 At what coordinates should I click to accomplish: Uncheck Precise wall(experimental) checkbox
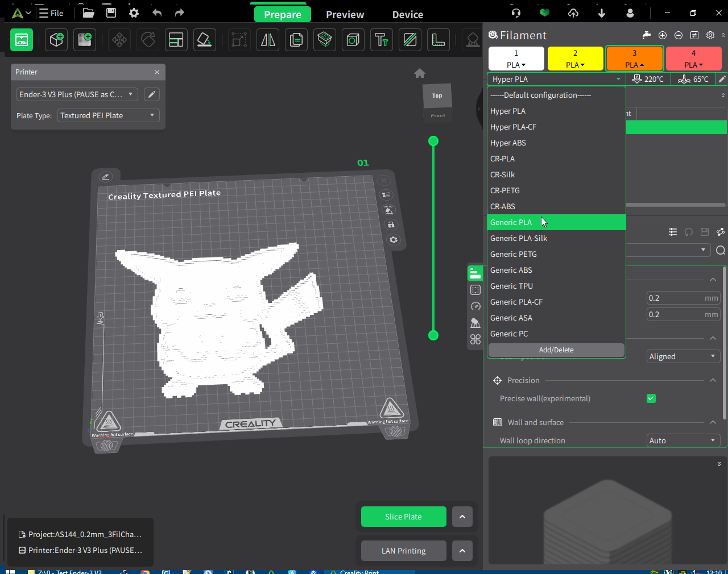[x=651, y=398]
